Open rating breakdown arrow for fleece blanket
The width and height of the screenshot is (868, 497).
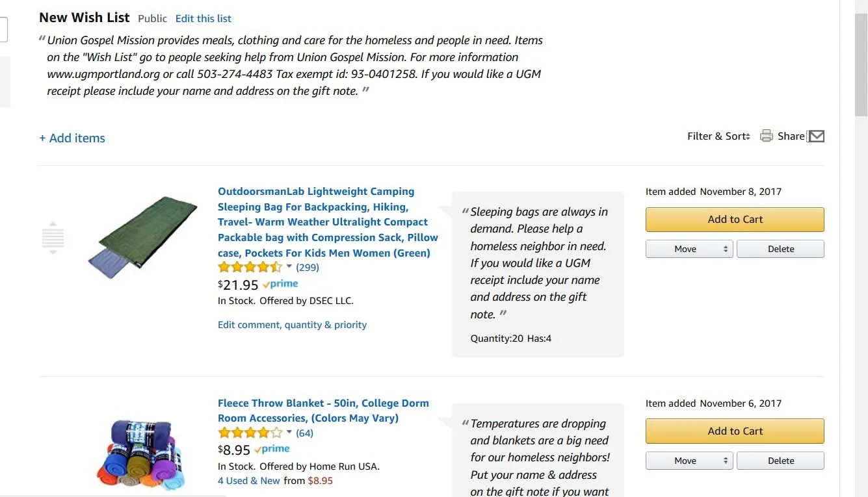[289, 433]
